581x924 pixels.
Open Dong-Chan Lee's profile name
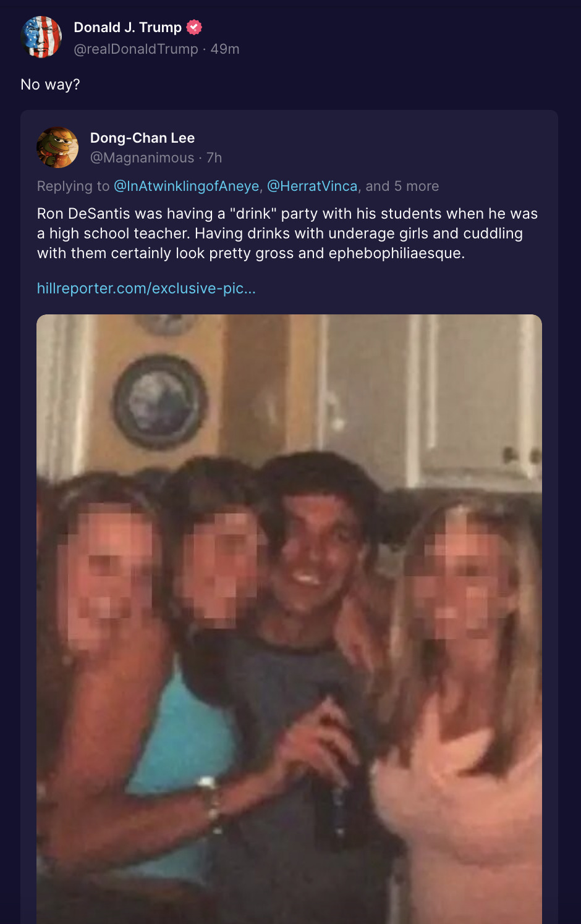pyautogui.click(x=143, y=138)
